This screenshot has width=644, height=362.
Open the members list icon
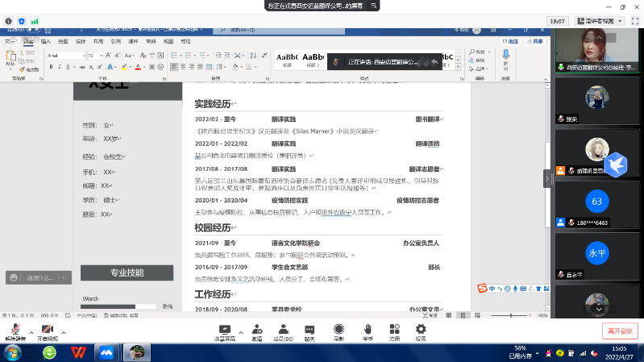click(282, 329)
